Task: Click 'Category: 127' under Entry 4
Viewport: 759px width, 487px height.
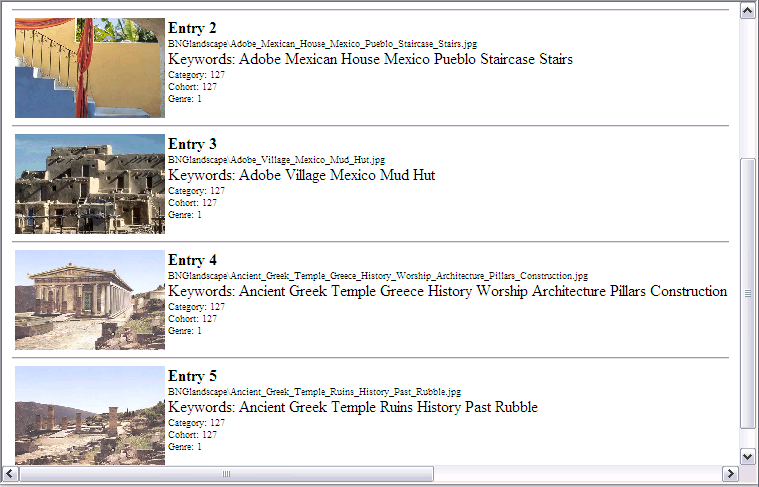Action: tap(197, 306)
